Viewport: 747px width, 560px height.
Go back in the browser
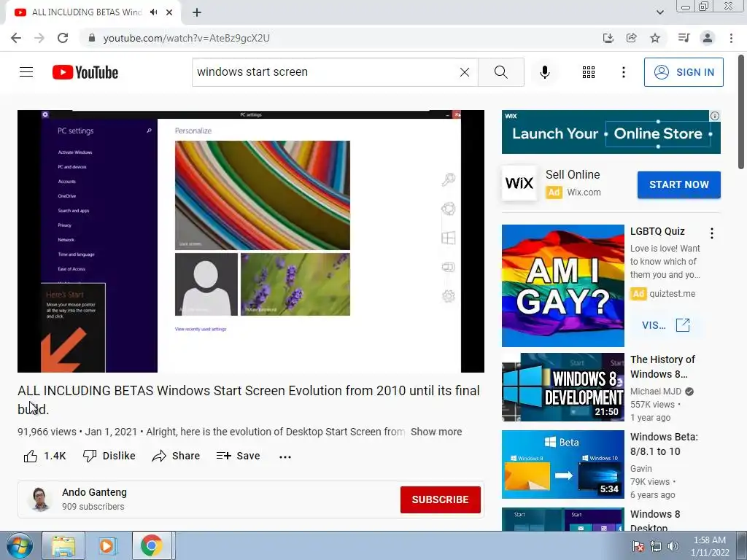coord(16,38)
